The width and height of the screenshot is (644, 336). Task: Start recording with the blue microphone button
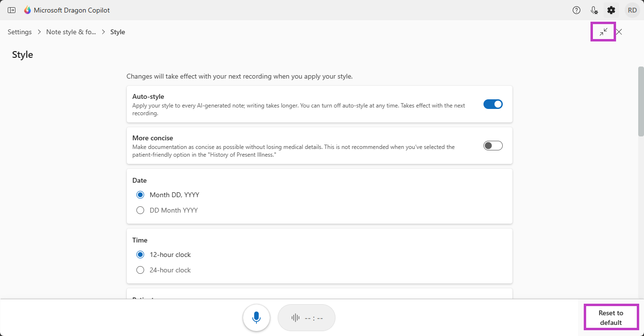(256, 318)
